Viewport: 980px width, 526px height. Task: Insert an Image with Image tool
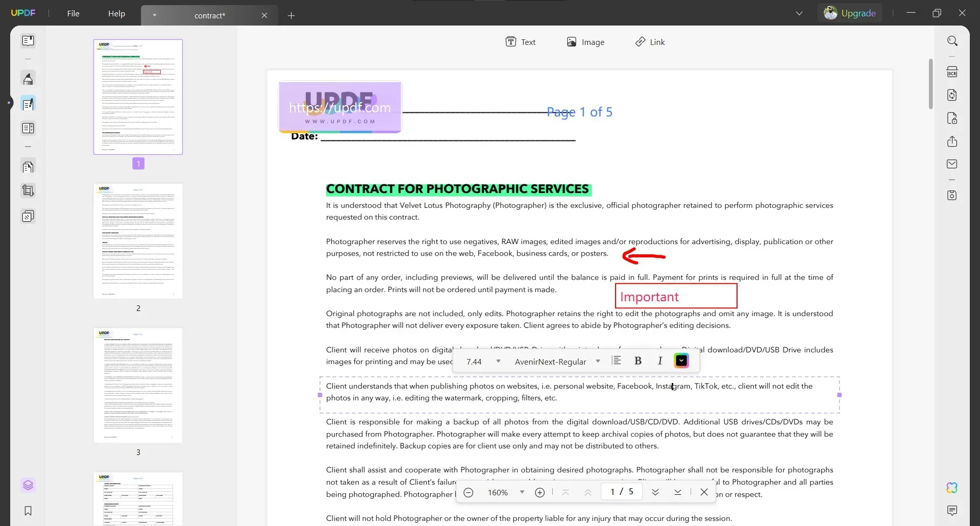coord(585,42)
